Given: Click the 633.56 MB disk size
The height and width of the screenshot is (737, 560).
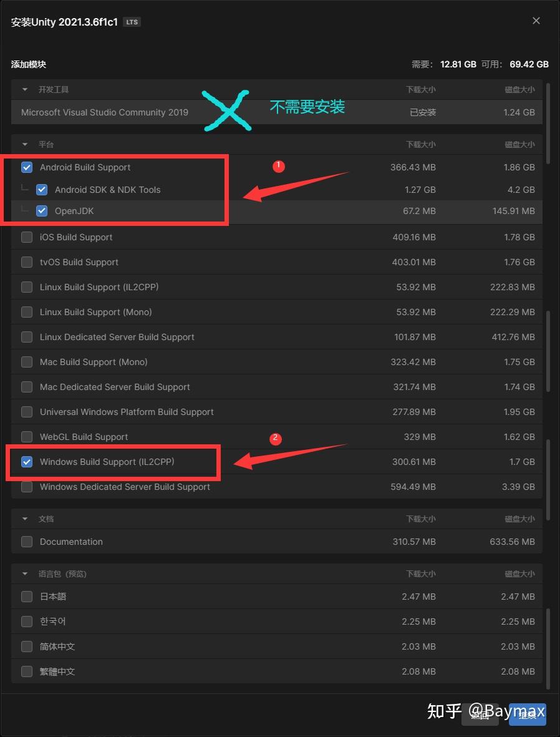Looking at the screenshot, I should click(x=512, y=542).
